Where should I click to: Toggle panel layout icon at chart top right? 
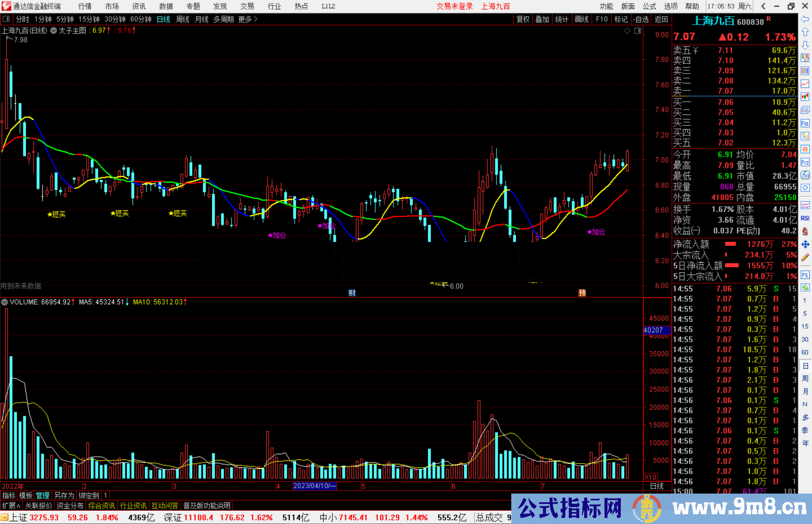click(x=638, y=31)
